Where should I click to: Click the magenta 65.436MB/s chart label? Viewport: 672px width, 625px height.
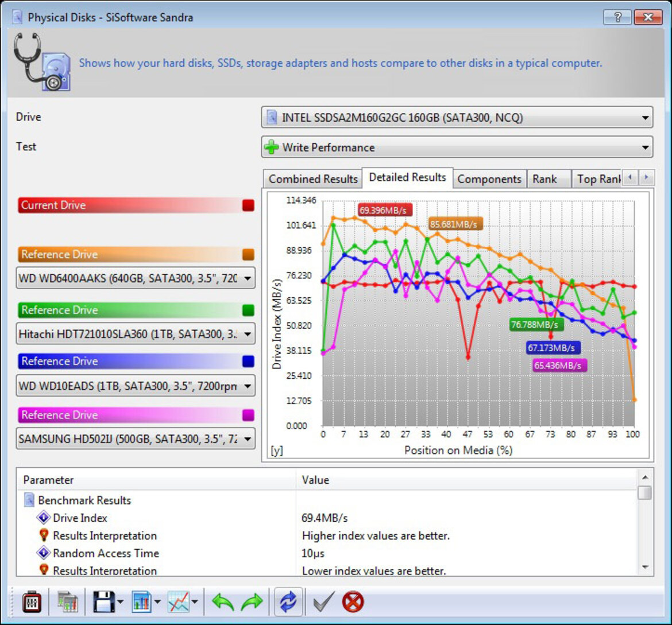pyautogui.click(x=559, y=366)
